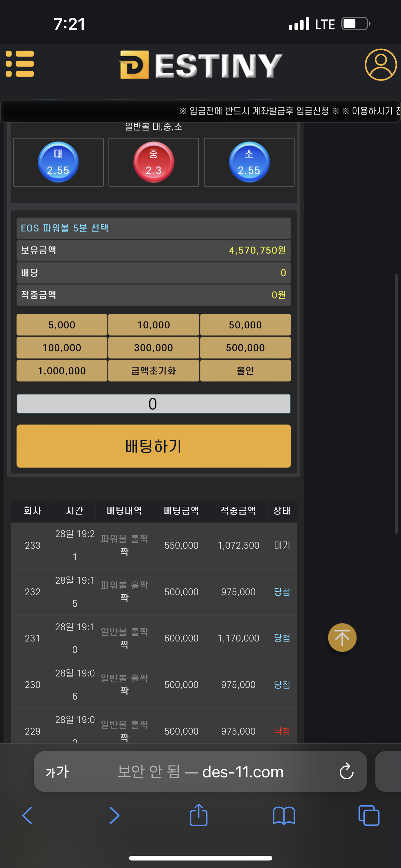Reset amount with 금액초기화

point(154,371)
